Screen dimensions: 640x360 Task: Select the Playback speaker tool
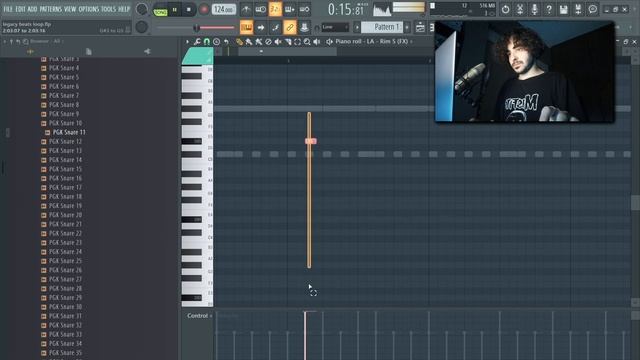(x=317, y=42)
